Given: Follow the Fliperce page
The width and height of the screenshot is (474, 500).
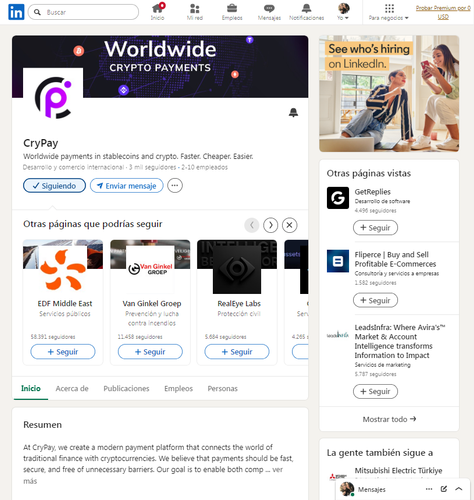Looking at the screenshot, I should [x=375, y=300].
